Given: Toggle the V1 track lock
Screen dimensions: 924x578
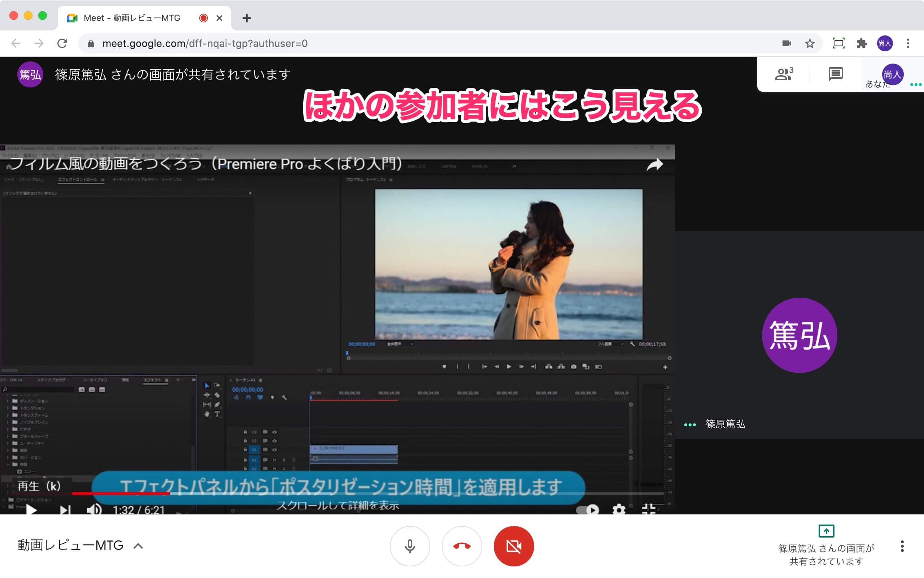Looking at the screenshot, I should click(245, 449).
